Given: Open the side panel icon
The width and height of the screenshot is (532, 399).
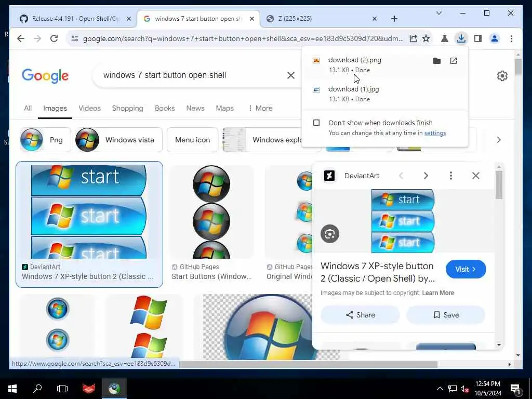Looking at the screenshot, I should coord(478,38).
